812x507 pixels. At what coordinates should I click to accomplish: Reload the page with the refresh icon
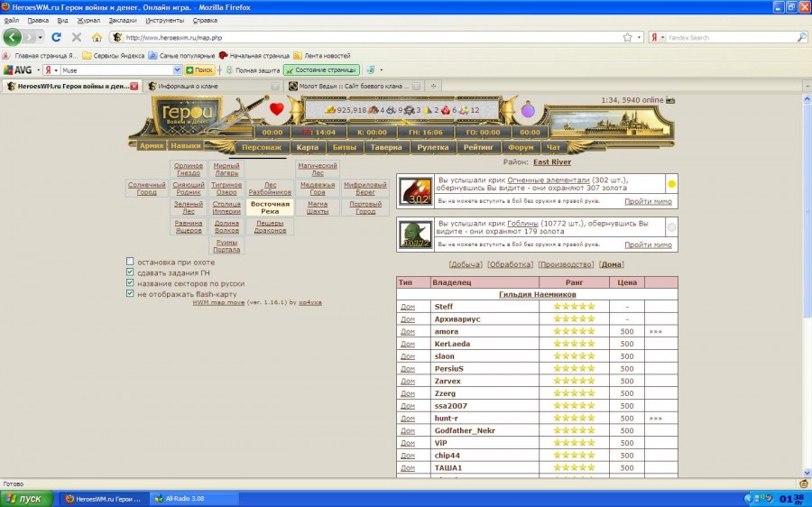57,37
